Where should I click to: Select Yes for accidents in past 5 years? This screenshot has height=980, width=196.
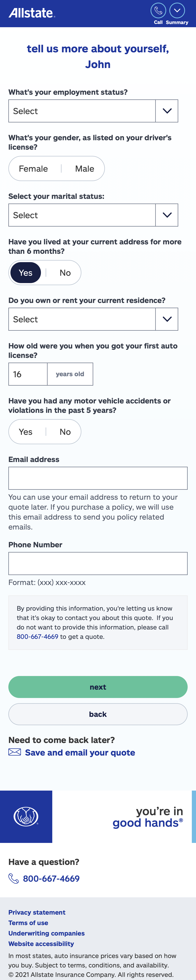pyautogui.click(x=25, y=431)
